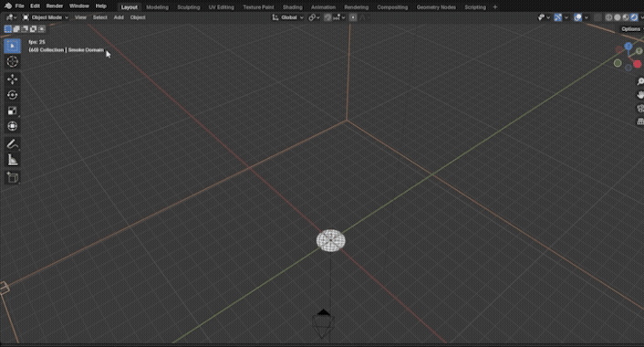Activate the 3D Cursor tool
This screenshot has width=644, height=347.
(x=13, y=62)
